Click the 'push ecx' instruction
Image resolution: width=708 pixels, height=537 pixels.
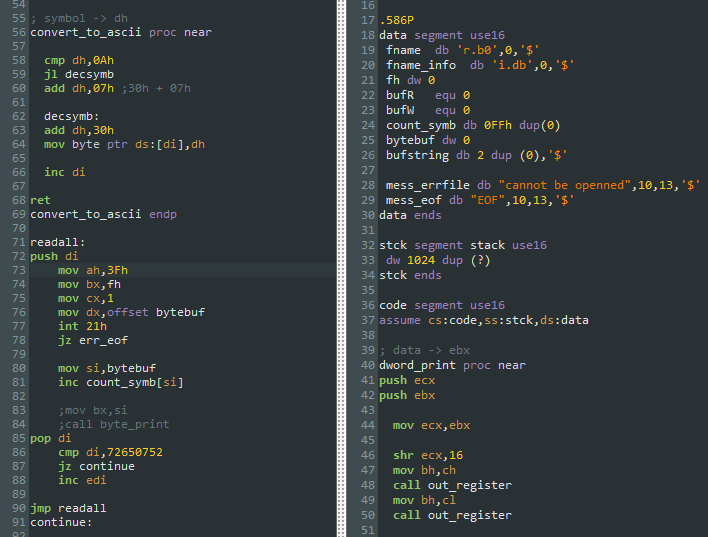(x=407, y=380)
